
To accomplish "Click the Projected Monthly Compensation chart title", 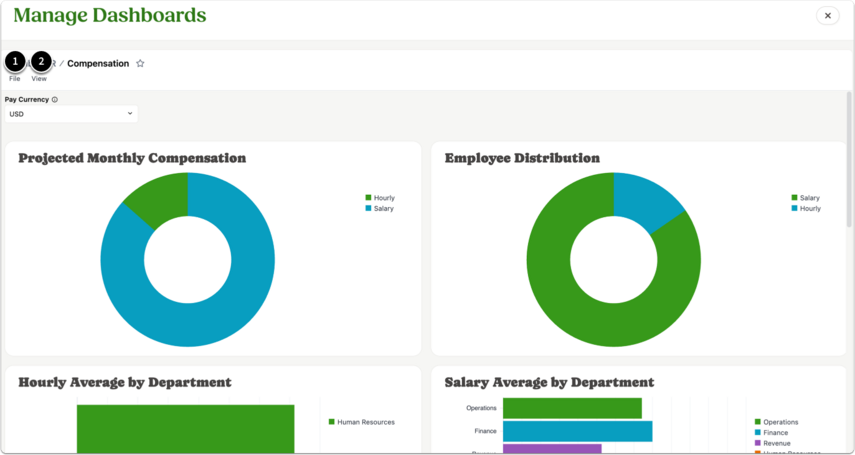I will tap(133, 158).
